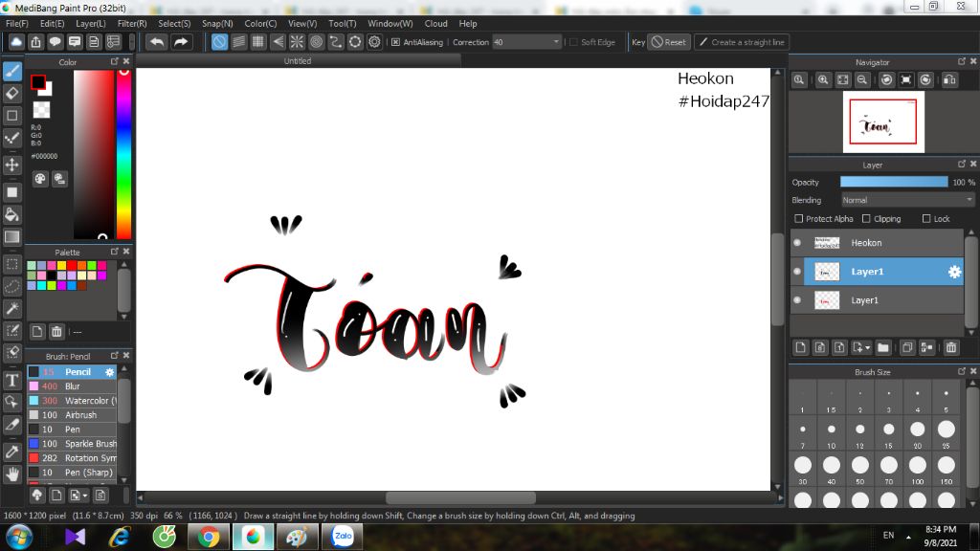Hide the Heokon layer
The image size is (980, 551).
point(797,242)
